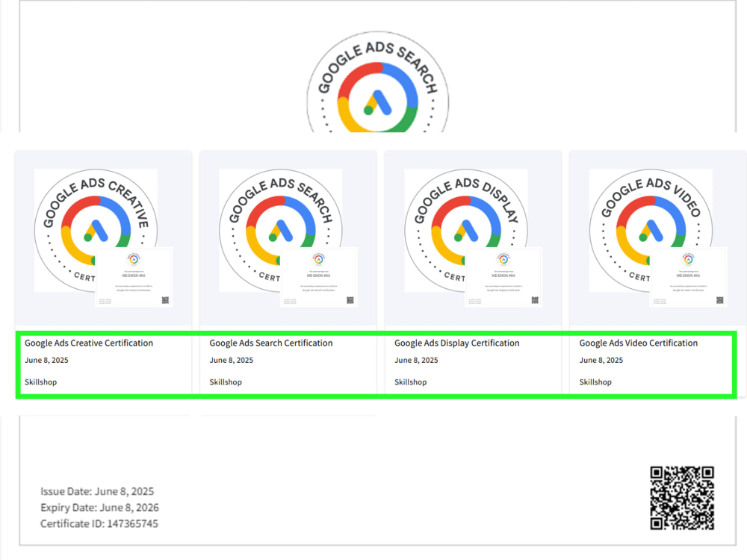Open the Google Ads Video badge thumbnail
The width and height of the screenshot is (747, 560).
(x=651, y=231)
